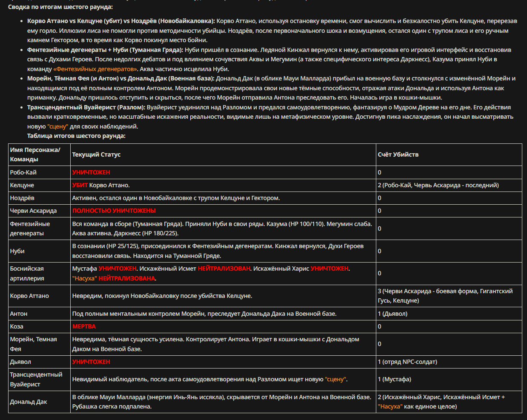Click red "УНИЧТОЖЕН" status in the Дьявол row
Viewport: 527px width, 420px height.
pyautogui.click(x=91, y=362)
